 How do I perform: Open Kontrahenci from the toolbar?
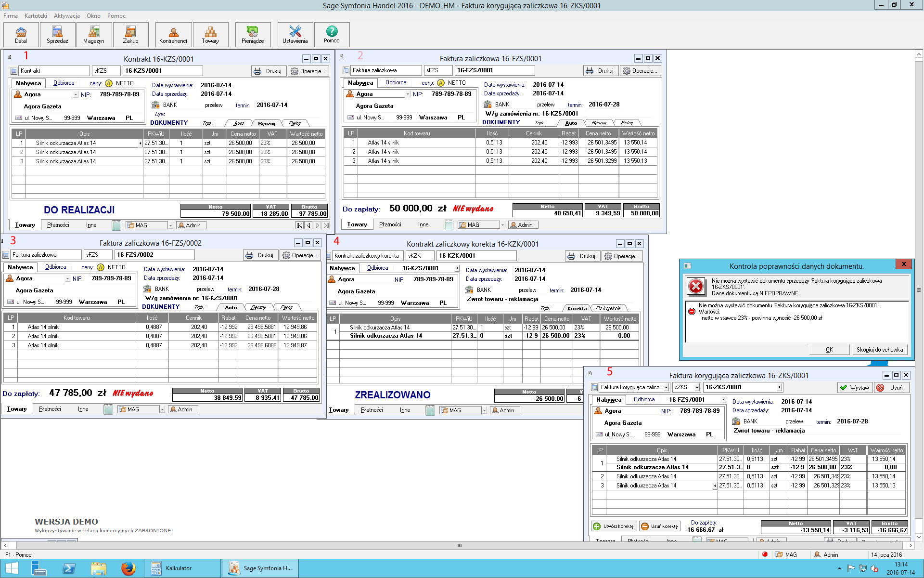[x=173, y=34]
